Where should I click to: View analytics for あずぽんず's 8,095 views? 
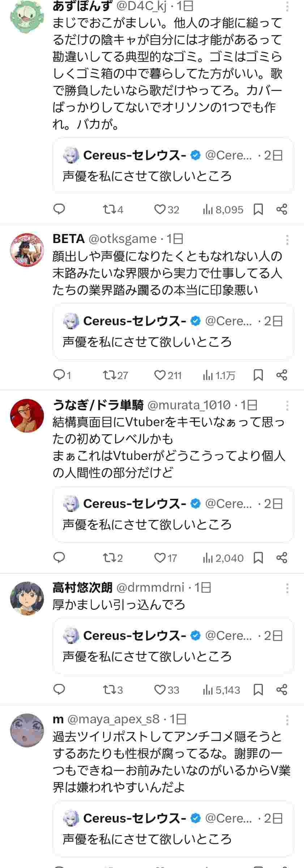click(223, 209)
